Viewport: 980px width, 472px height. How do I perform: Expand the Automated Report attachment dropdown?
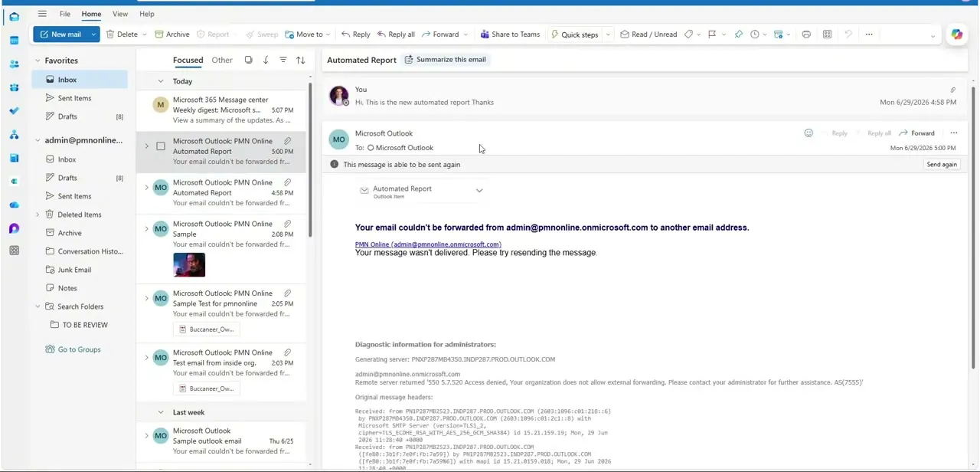coord(479,191)
